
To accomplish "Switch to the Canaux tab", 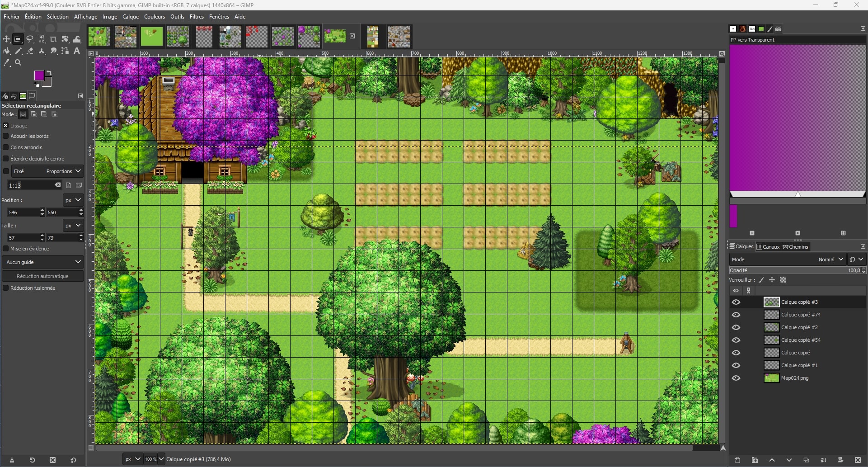I will click(x=768, y=247).
